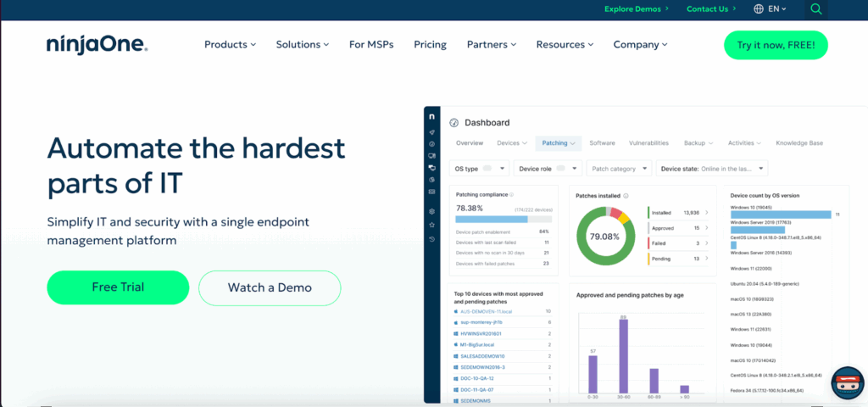
Task: Open the history clock icon in sidebar
Action: click(x=432, y=239)
